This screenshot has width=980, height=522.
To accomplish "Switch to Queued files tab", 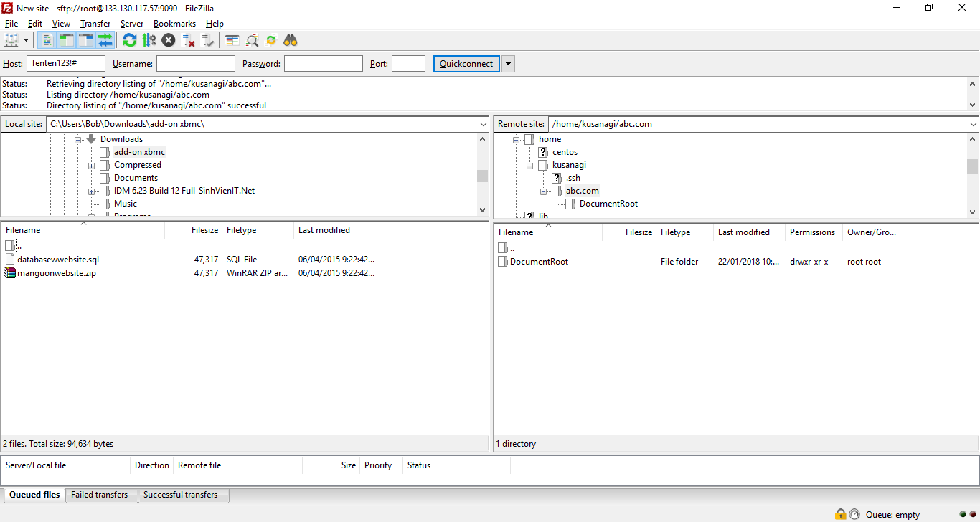I will click(34, 495).
